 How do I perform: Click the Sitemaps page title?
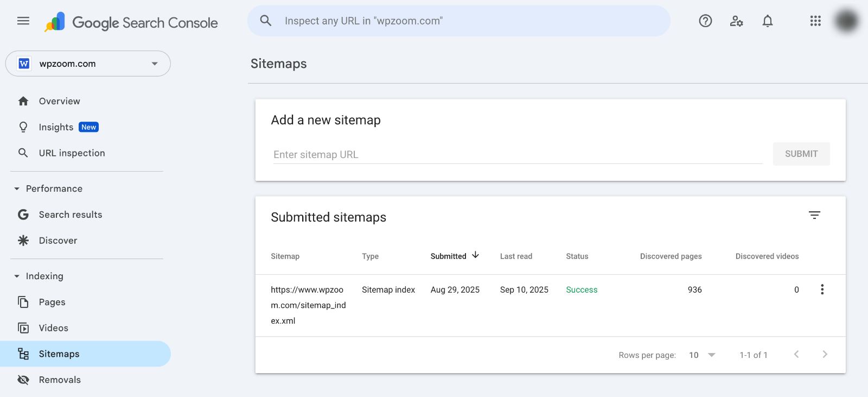tap(279, 64)
